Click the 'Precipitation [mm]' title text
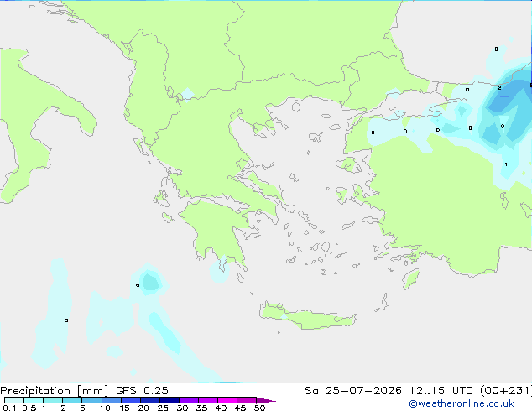 click(x=55, y=391)
